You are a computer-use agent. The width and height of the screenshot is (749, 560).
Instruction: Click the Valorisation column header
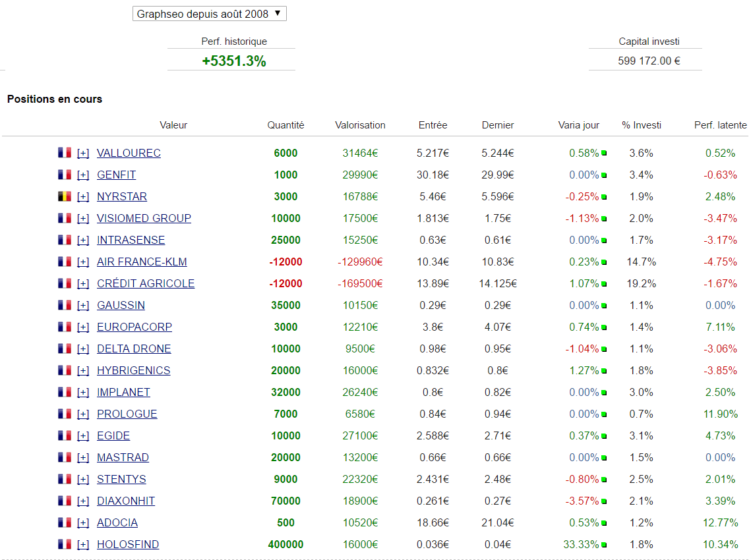(360, 125)
